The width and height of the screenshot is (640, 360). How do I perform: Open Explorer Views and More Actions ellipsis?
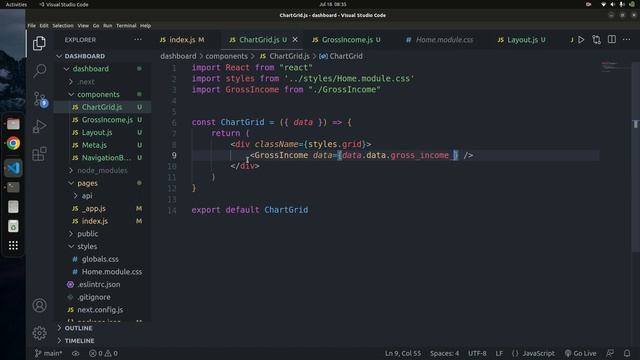pos(138,40)
